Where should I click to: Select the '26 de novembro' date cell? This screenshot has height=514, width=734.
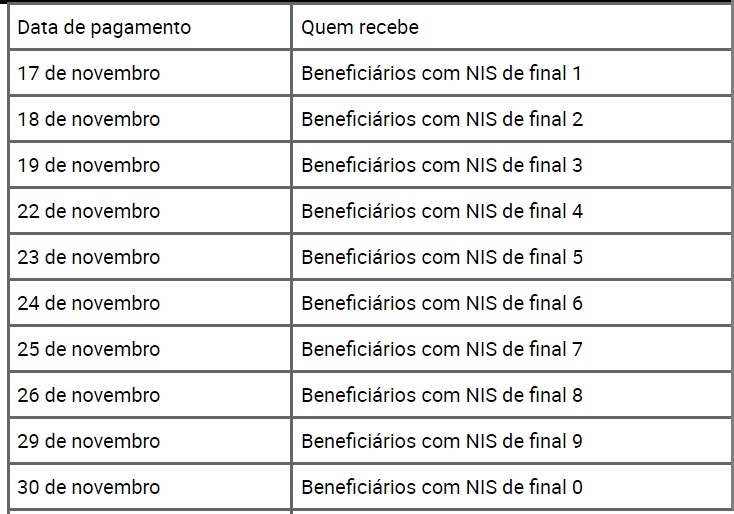pos(150,395)
